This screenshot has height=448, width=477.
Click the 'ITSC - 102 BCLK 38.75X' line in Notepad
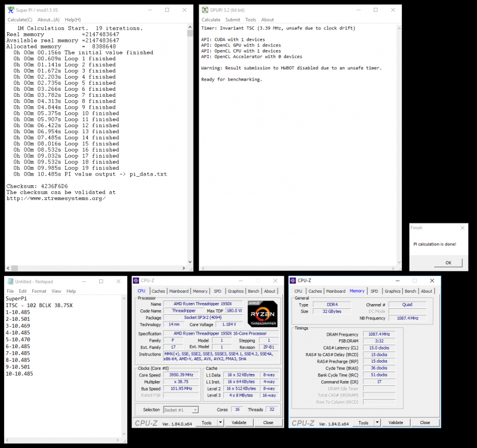tap(39, 305)
